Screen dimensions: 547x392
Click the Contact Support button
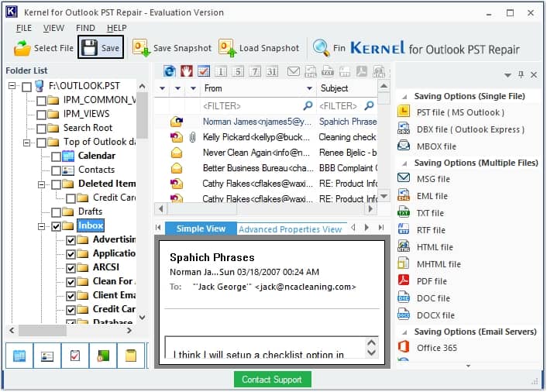tap(272, 380)
